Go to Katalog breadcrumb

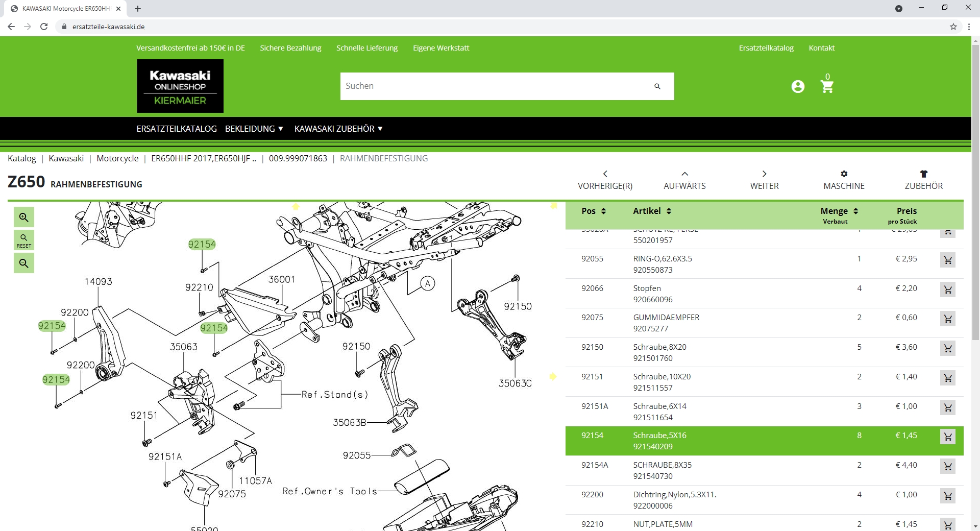point(22,158)
